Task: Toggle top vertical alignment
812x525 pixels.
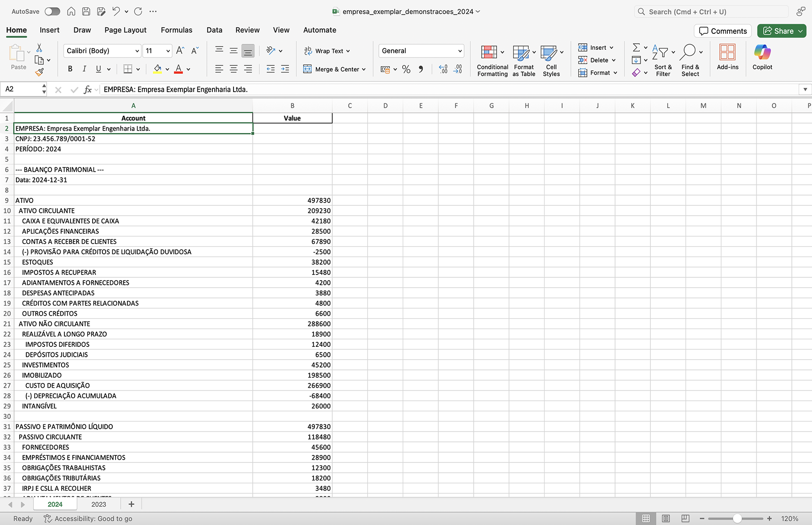Action: pos(219,50)
